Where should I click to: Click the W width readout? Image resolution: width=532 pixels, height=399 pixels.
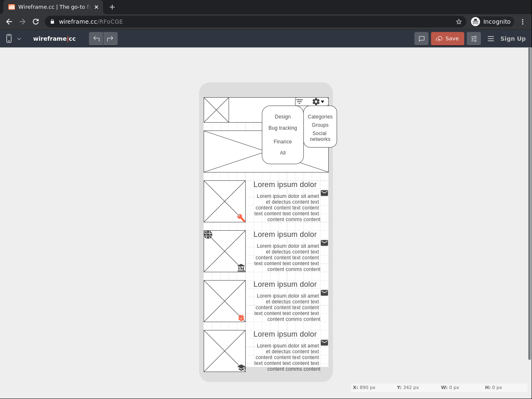(x=450, y=387)
